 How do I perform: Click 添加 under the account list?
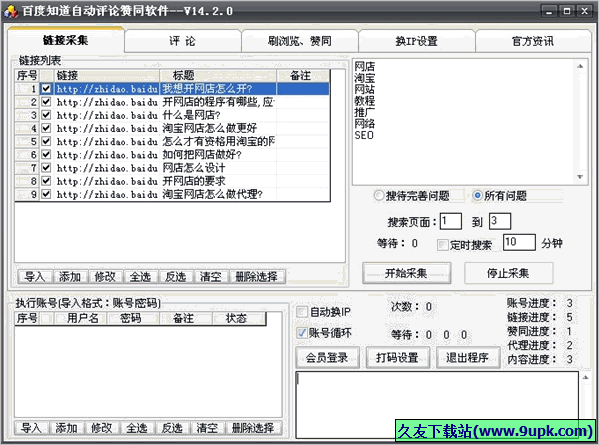coord(66,428)
